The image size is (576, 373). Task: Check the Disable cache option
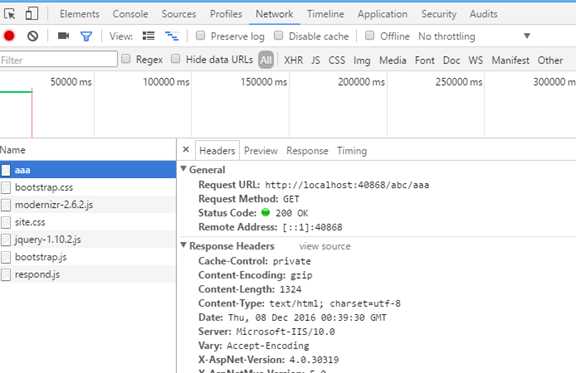tap(278, 36)
